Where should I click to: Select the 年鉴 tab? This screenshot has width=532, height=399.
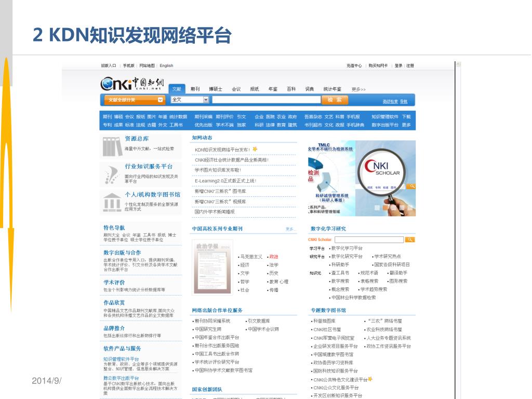pos(273,89)
